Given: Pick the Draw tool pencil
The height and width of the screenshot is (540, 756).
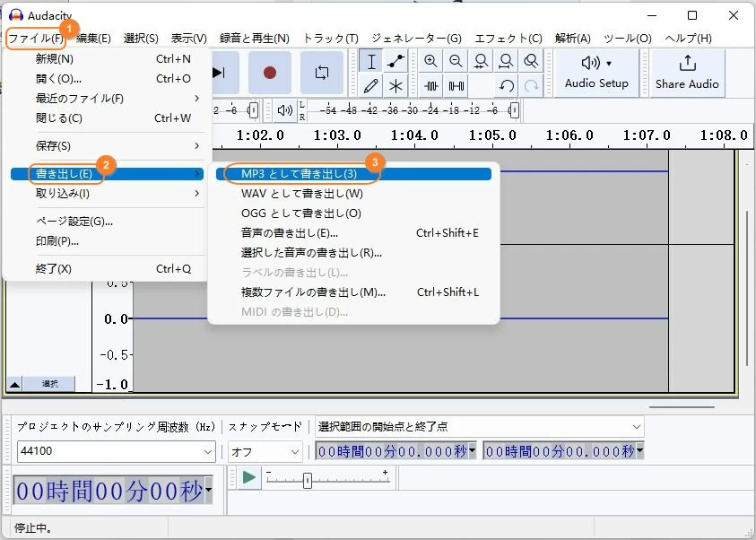Looking at the screenshot, I should point(370,86).
